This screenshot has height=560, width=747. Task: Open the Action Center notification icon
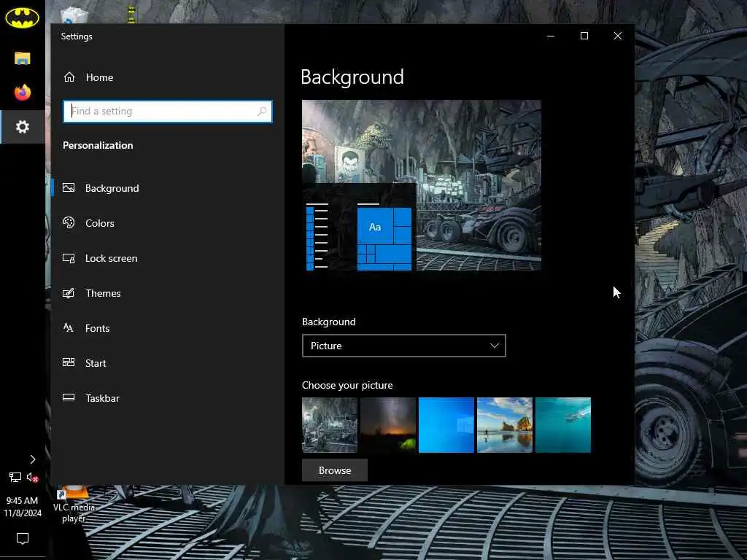click(x=23, y=538)
